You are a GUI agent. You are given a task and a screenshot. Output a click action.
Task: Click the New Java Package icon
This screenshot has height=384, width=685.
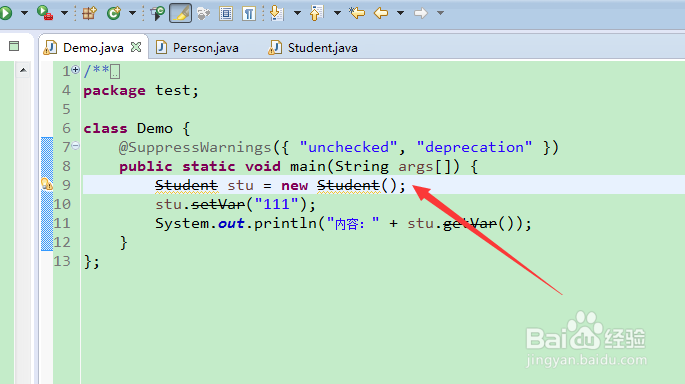(x=89, y=13)
